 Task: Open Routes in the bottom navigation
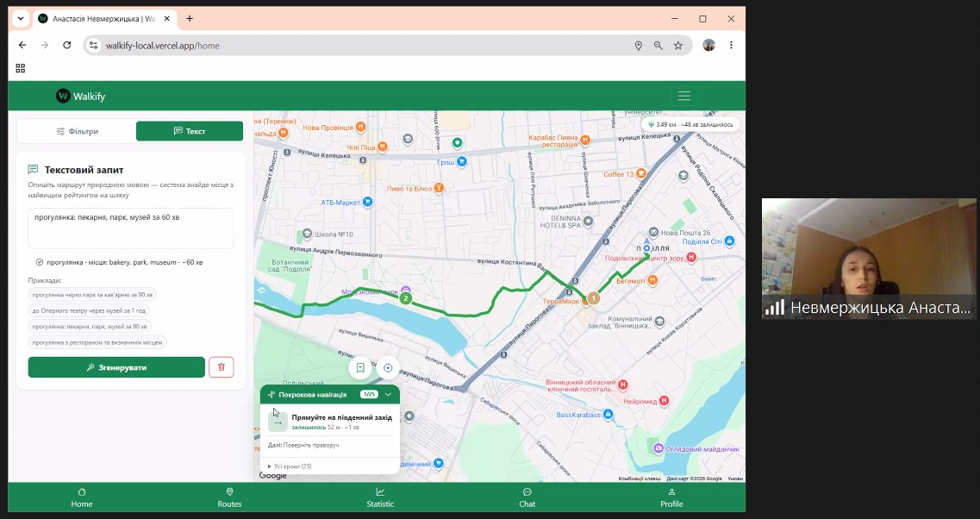point(229,497)
